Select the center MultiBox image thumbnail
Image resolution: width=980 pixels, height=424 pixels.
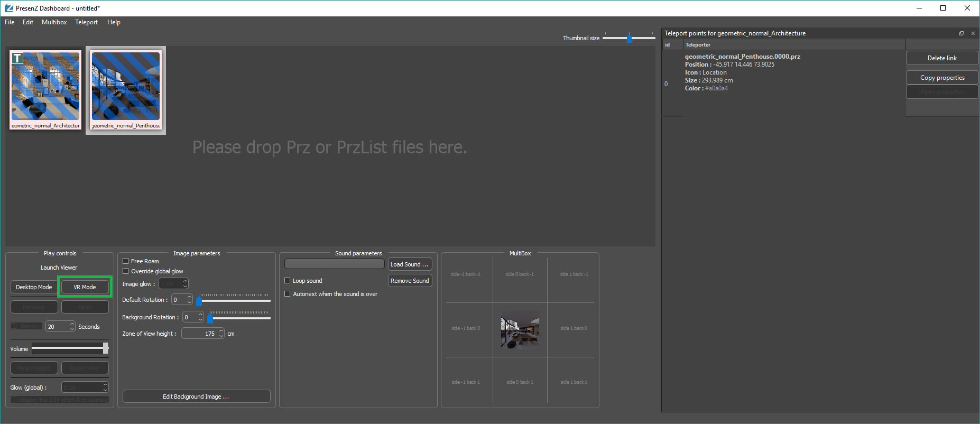520,330
